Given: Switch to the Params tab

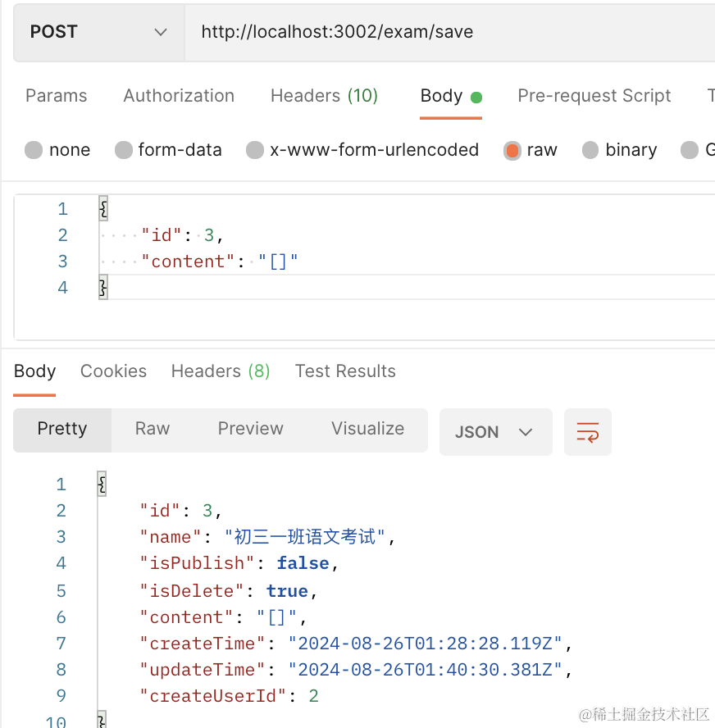Looking at the screenshot, I should [56, 96].
